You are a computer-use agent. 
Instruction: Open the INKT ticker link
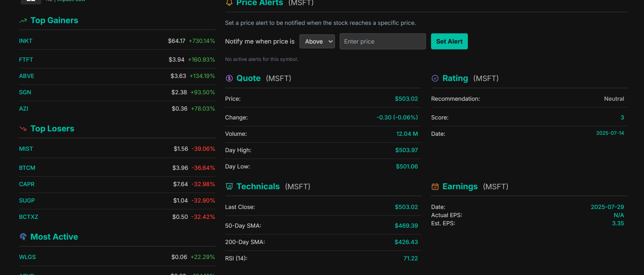(26, 41)
